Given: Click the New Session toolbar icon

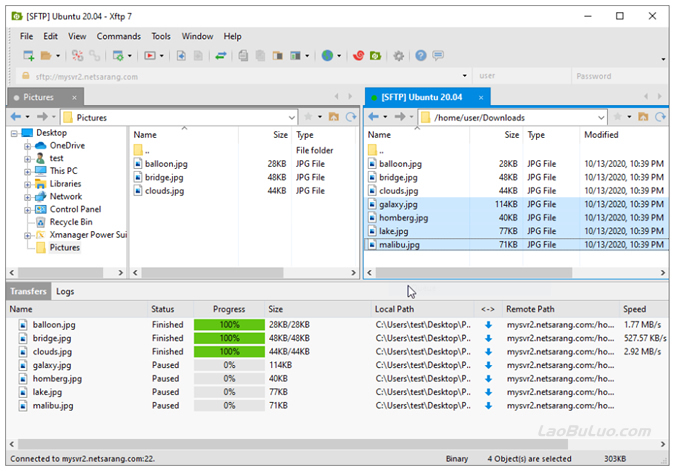Looking at the screenshot, I should pos(28,56).
